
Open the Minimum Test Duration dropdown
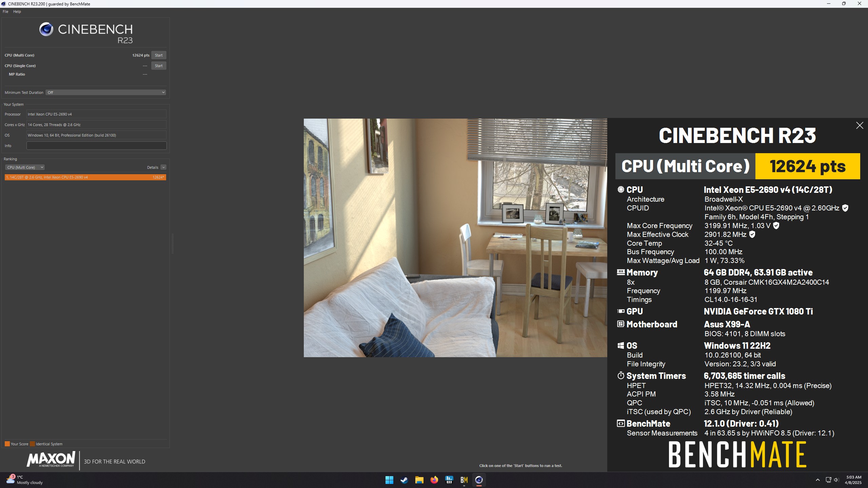pos(106,93)
